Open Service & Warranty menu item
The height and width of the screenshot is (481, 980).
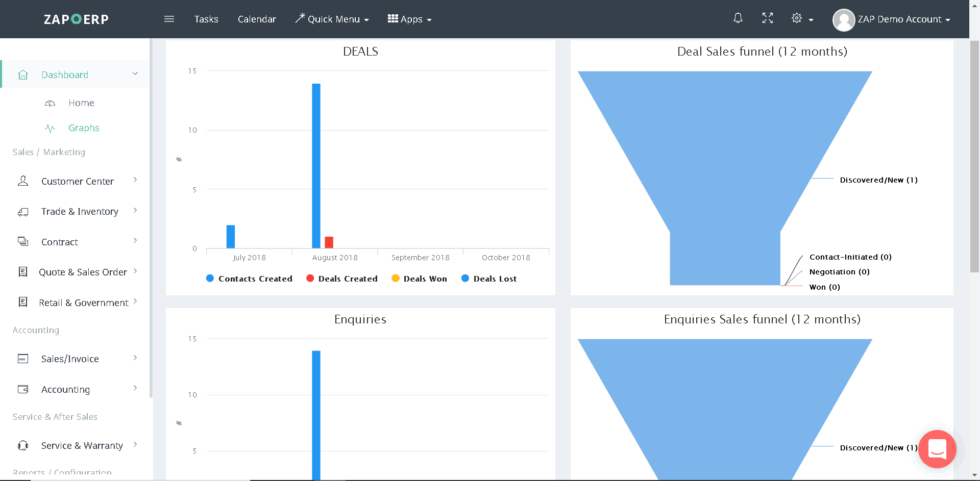click(82, 446)
